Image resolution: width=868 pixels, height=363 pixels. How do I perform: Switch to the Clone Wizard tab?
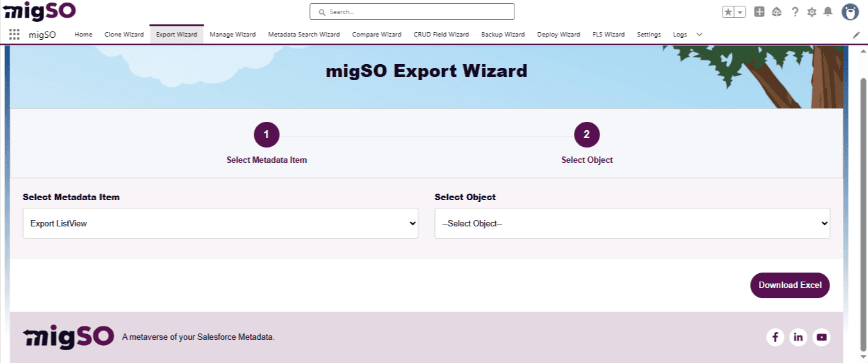point(124,35)
